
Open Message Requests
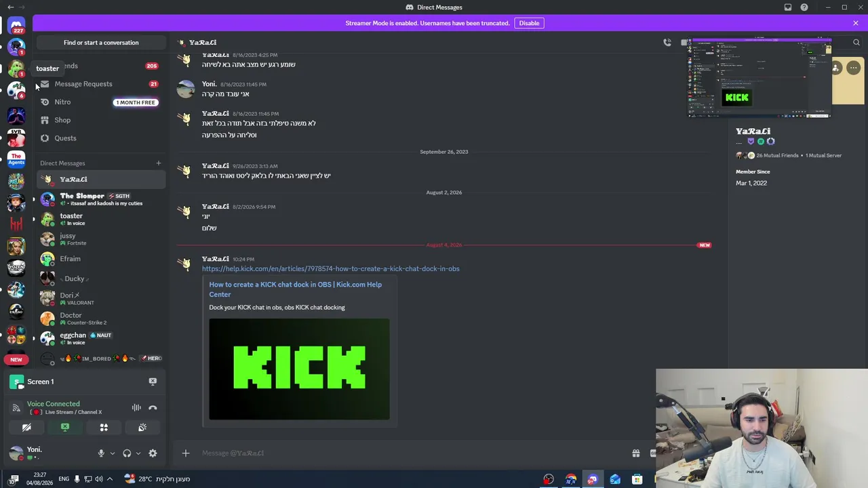point(101,84)
